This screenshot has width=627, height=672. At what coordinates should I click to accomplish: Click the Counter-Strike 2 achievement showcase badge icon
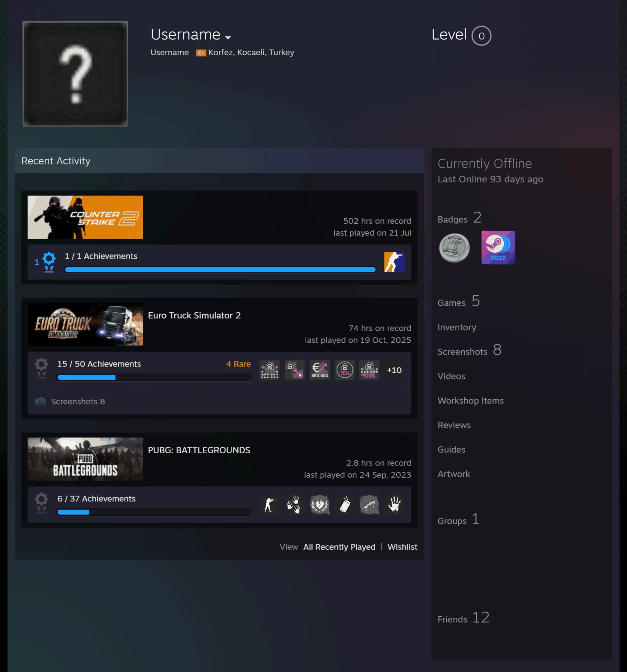49,262
